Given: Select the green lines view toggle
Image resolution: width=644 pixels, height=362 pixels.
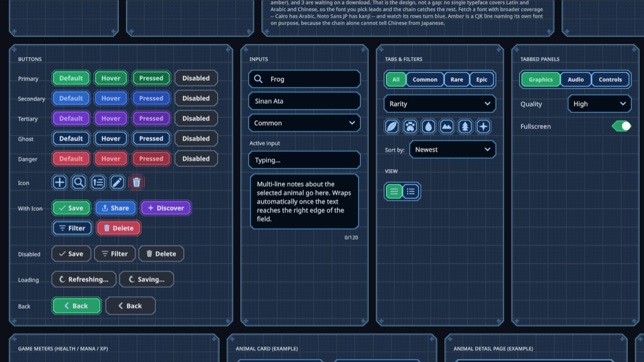Looking at the screenshot, I should tap(394, 191).
